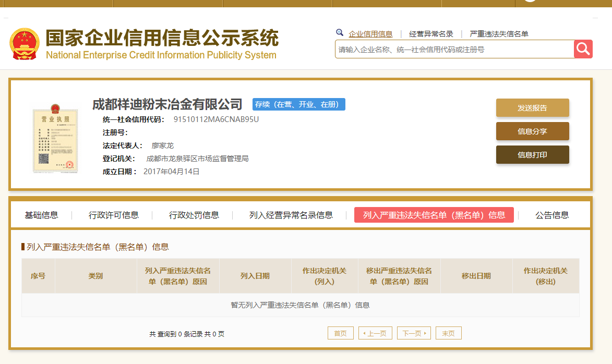The height and width of the screenshot is (364, 612).
Task: Select 经营异常名录 search category
Action: pos(431,34)
